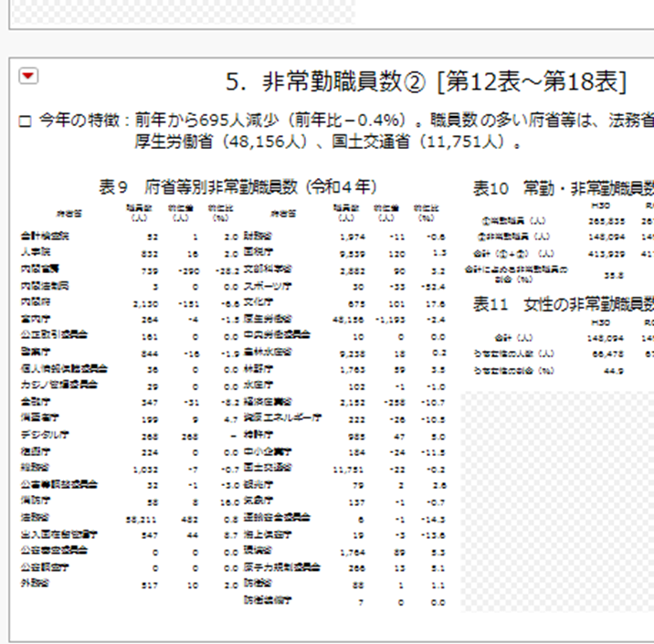
Task: Click the 表10 常勤・非常勤職員数 title
Action: tap(563, 188)
